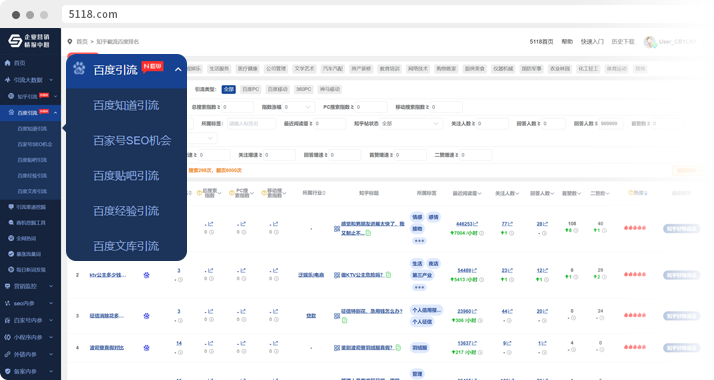Image resolution: width=714 pixels, height=380 pixels.
Task: Click the 百家号内参 icon in sidebar
Action: click(7, 320)
